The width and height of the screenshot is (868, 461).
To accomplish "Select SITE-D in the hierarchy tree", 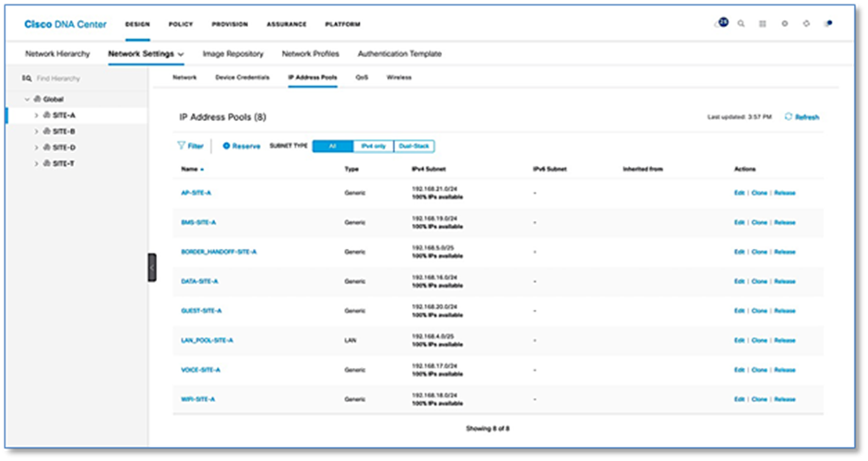I will point(64,148).
